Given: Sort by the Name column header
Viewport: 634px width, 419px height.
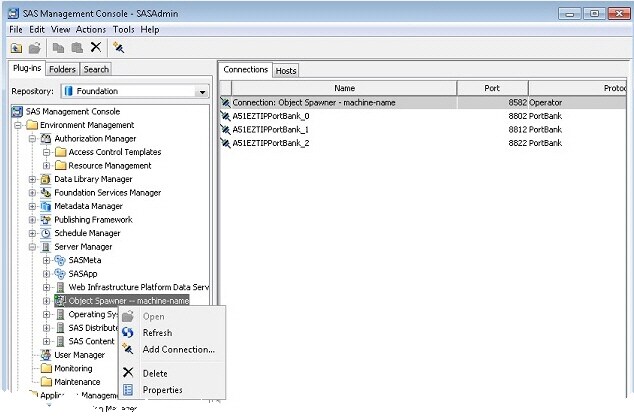Looking at the screenshot, I should [344, 88].
